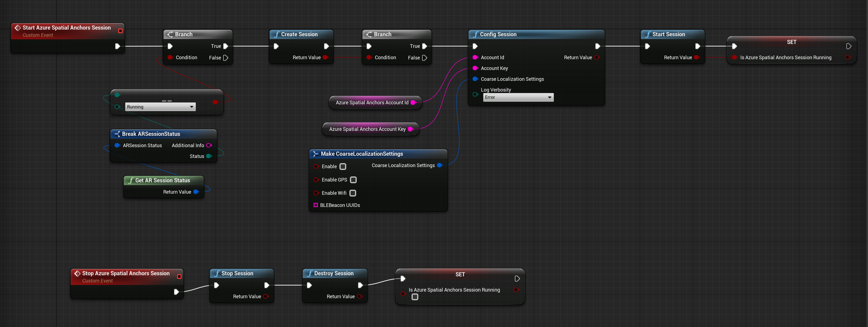Screen dimensions: 868x327
Task: Click Coarse Localization Settings input pin on Config Session
Action: pyautogui.click(x=475, y=79)
